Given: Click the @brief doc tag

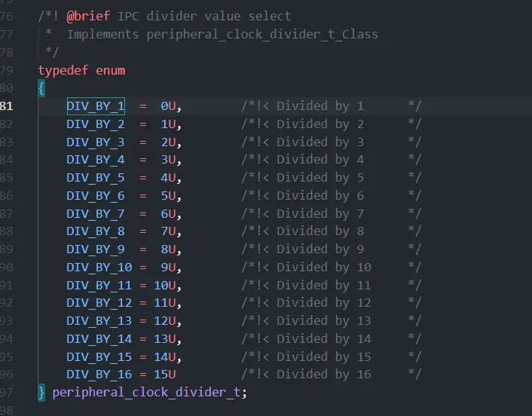Looking at the screenshot, I should coord(88,16).
